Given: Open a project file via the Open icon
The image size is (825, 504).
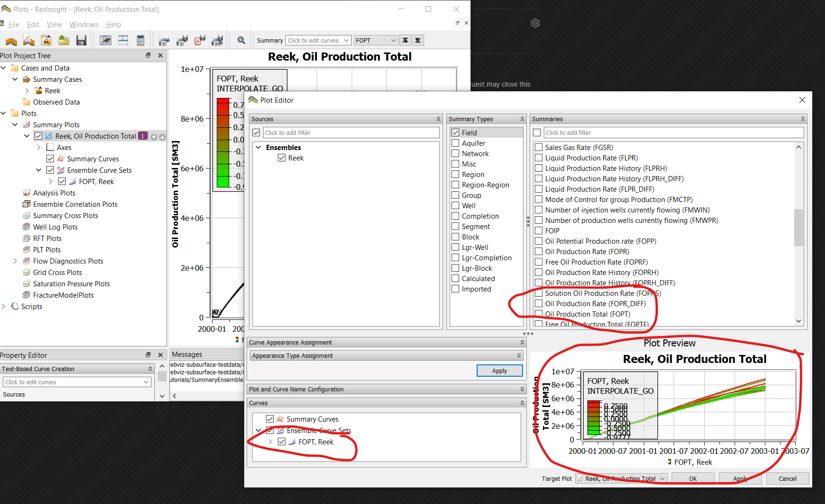Looking at the screenshot, I should [x=63, y=40].
